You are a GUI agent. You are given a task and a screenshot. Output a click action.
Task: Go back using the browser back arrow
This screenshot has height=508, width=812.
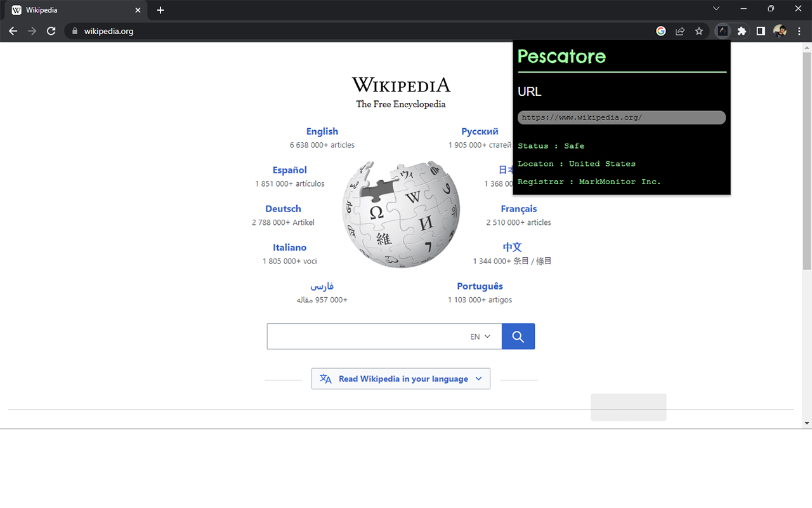click(13, 31)
